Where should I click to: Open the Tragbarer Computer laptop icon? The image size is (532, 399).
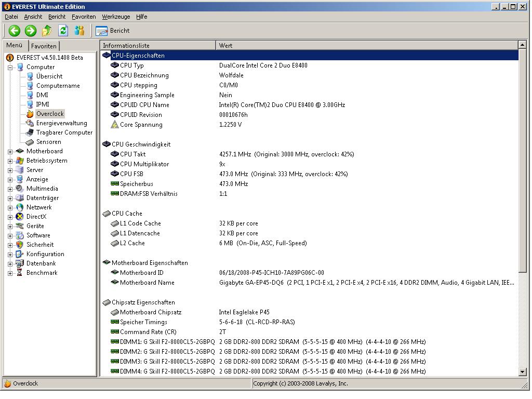[x=30, y=132]
